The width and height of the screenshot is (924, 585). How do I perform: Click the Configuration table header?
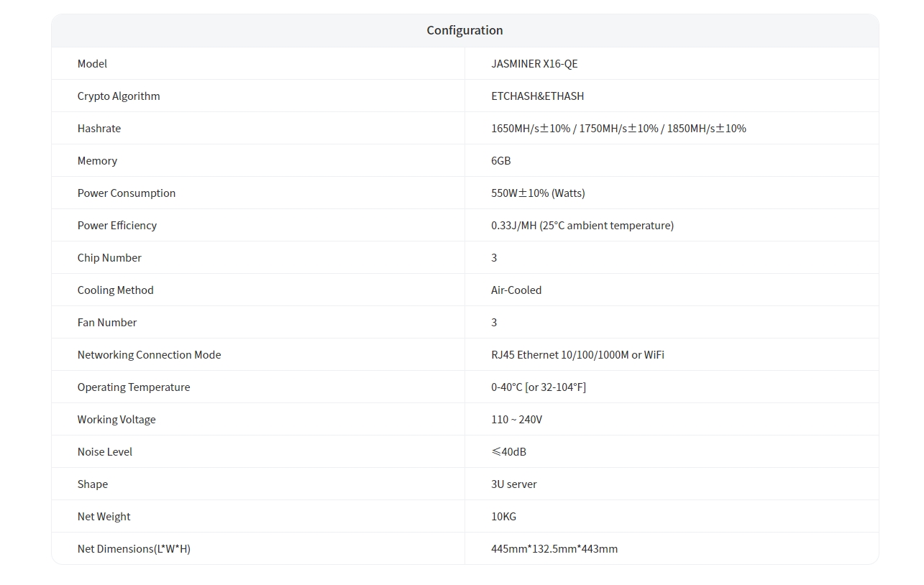pos(465,30)
